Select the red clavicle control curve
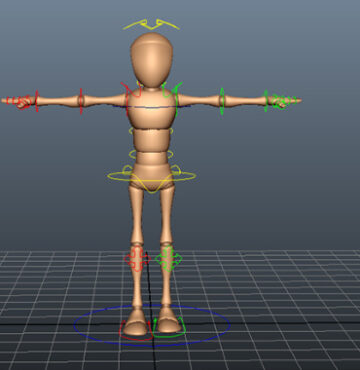360x370 pixels. (131, 90)
